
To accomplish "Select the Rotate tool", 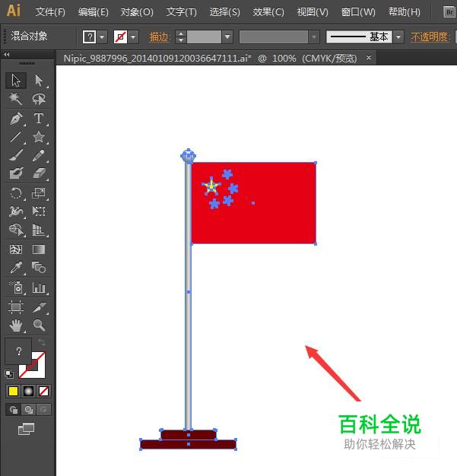I will tap(16, 193).
